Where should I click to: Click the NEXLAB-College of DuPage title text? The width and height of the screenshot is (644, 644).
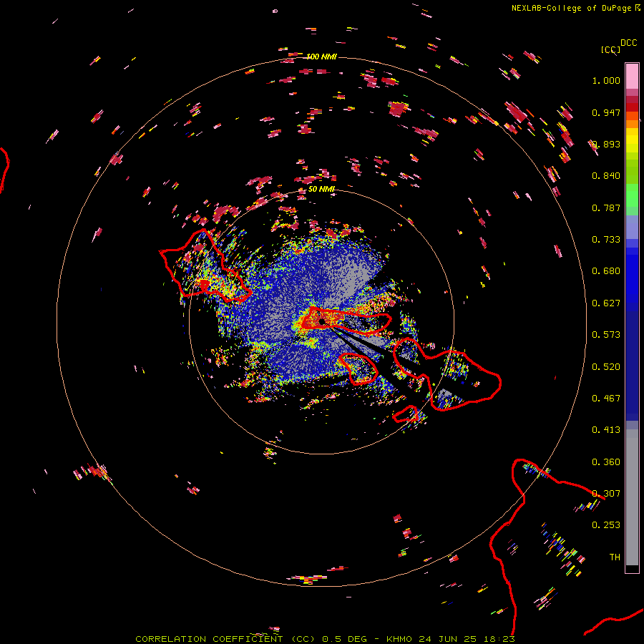click(x=571, y=8)
